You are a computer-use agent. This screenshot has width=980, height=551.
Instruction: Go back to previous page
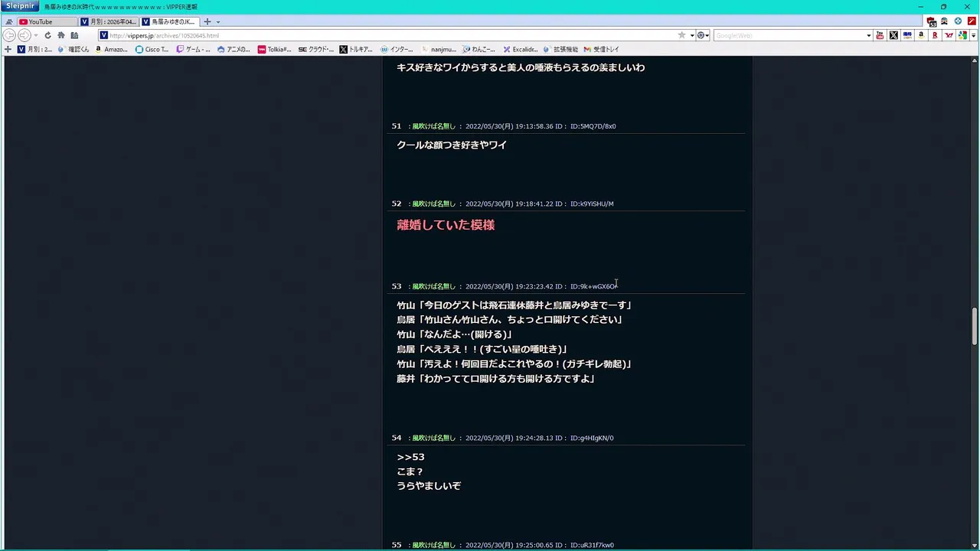pyautogui.click(x=9, y=35)
